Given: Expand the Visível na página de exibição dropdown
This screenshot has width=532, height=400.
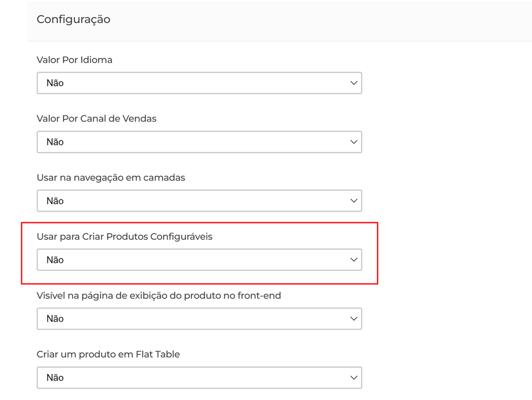Looking at the screenshot, I should point(199,319).
